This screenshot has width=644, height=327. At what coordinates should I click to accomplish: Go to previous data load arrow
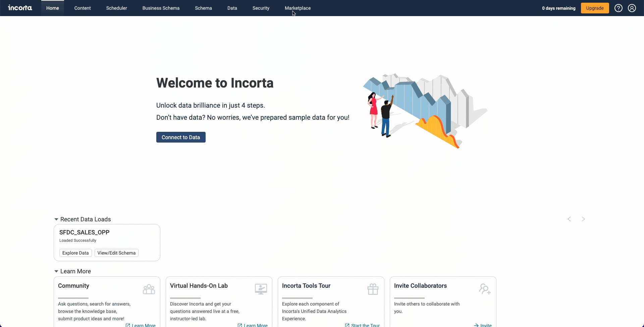click(569, 219)
